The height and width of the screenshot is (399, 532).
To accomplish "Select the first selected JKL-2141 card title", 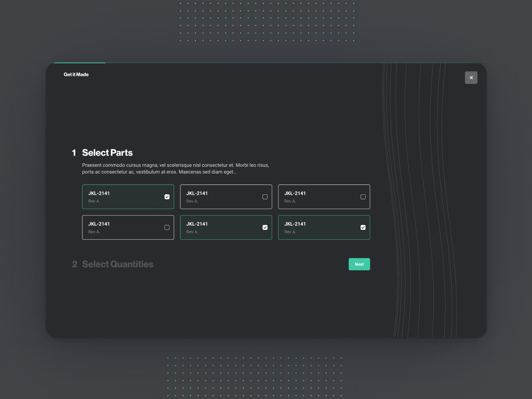I will click(99, 193).
